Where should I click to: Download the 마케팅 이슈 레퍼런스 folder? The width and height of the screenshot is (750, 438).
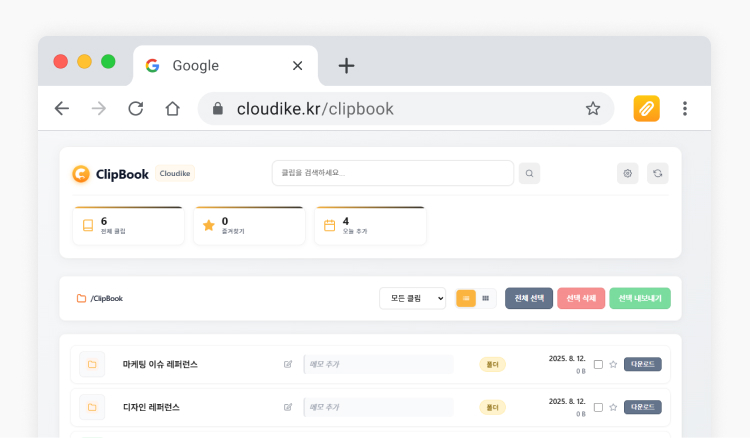coord(642,364)
